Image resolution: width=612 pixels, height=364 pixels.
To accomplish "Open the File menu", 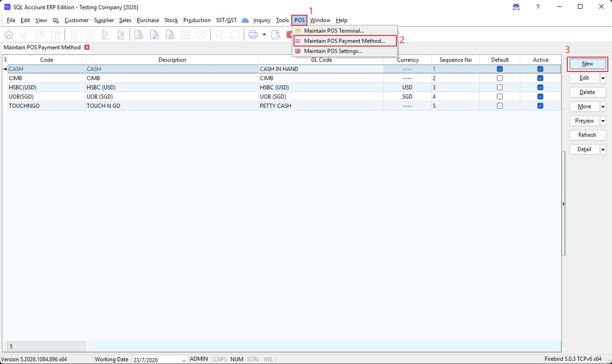I will (x=11, y=20).
